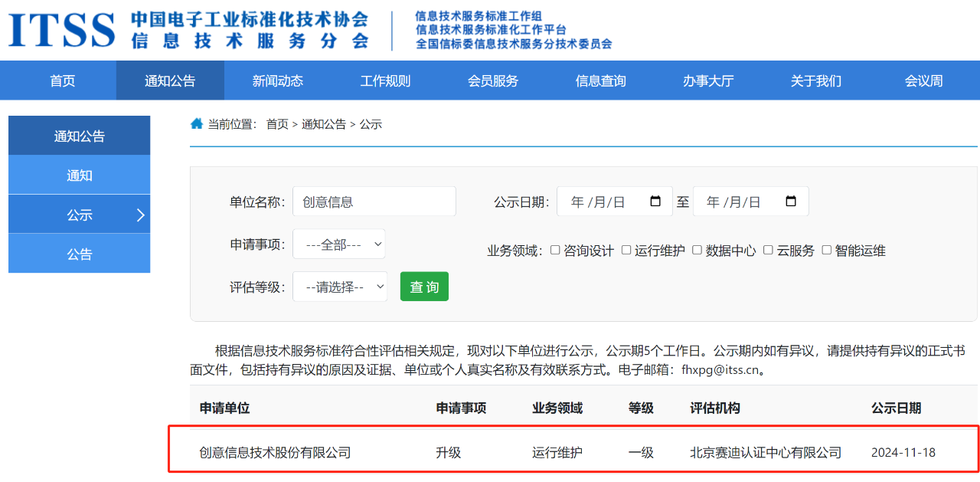Open the 申请事项 dropdown showing 全部
980x482 pixels.
coord(339,244)
